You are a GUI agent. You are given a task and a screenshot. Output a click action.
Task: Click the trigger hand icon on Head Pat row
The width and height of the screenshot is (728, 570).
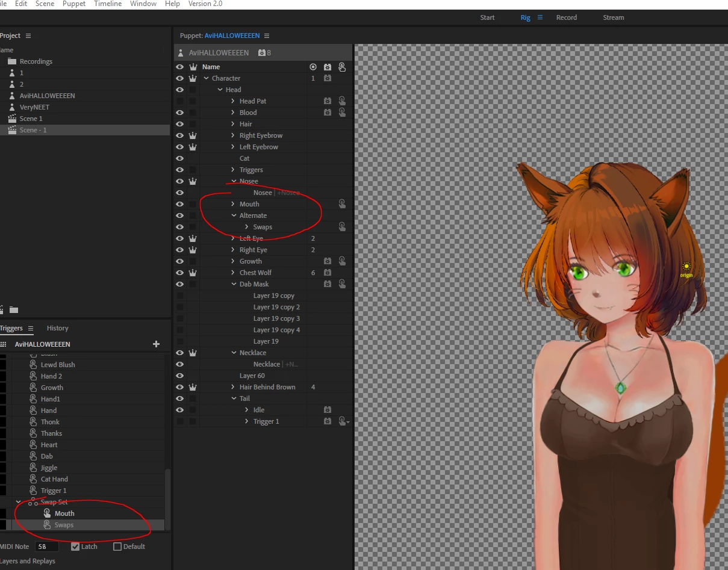coord(342,101)
